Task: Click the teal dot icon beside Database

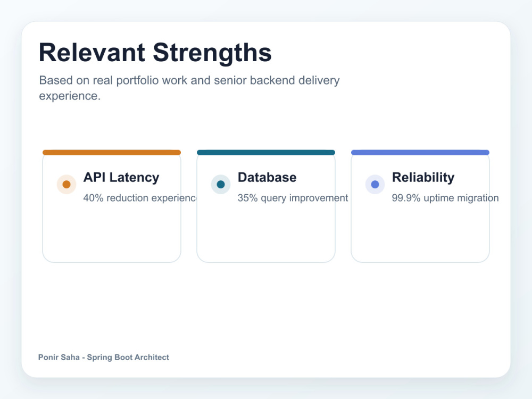Action: [221, 184]
